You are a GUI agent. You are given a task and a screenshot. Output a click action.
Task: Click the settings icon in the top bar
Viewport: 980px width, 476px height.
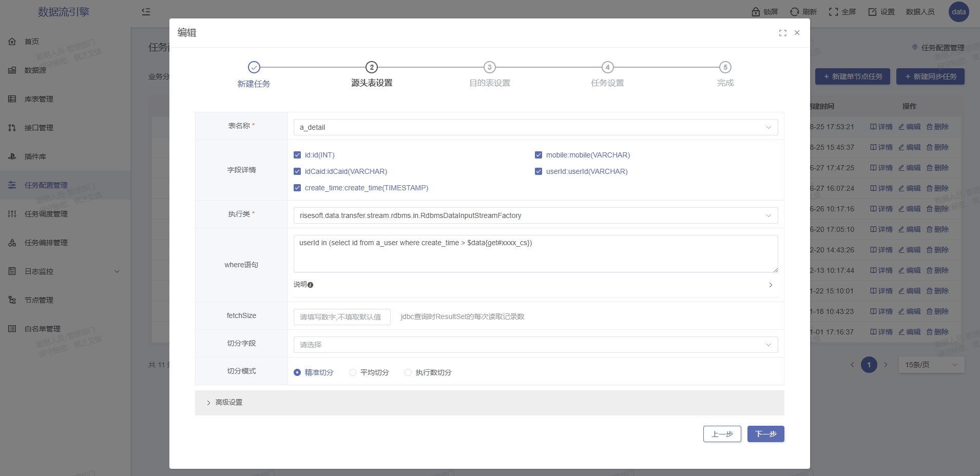click(872, 12)
